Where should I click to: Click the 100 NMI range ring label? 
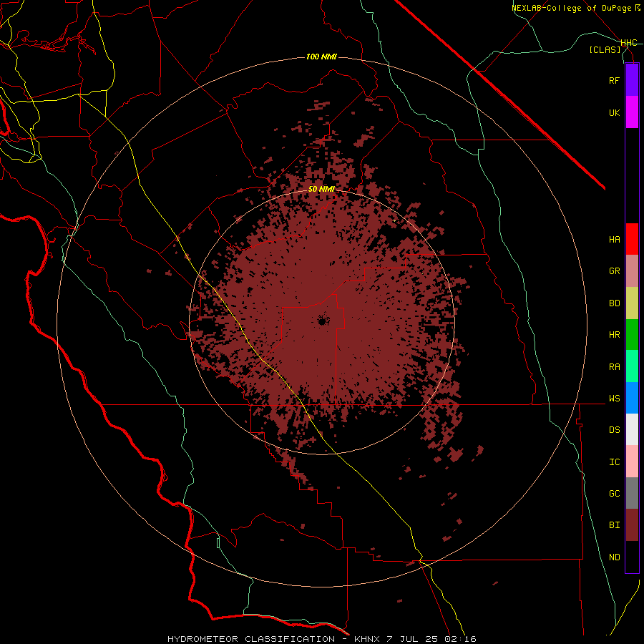click(321, 57)
